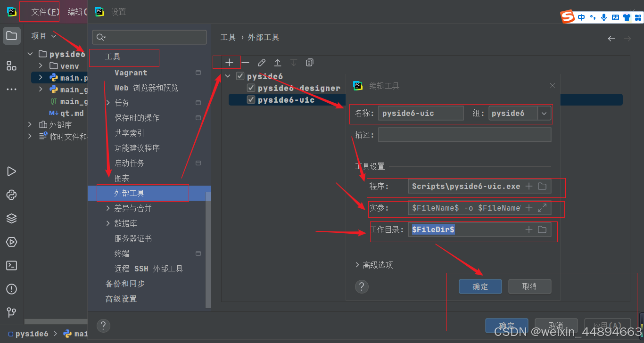644x343 pixels.
Task: Move the selected tool down
Action: (x=294, y=62)
